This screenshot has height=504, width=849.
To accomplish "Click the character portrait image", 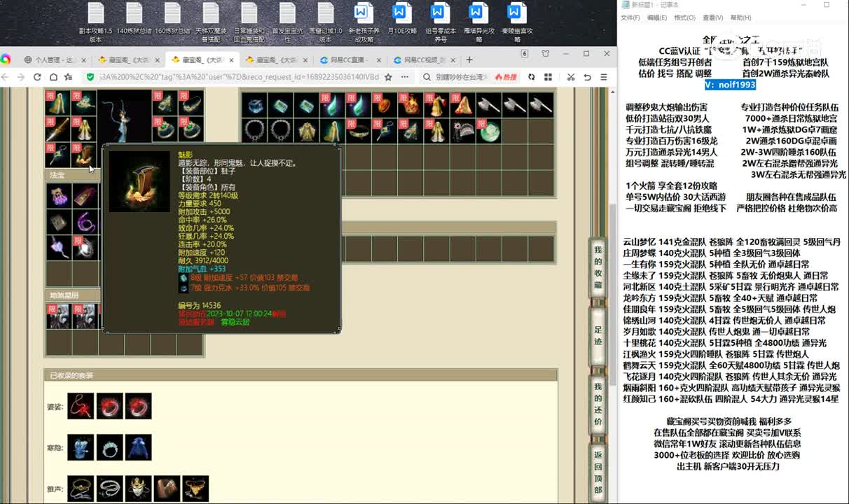I will click(125, 117).
